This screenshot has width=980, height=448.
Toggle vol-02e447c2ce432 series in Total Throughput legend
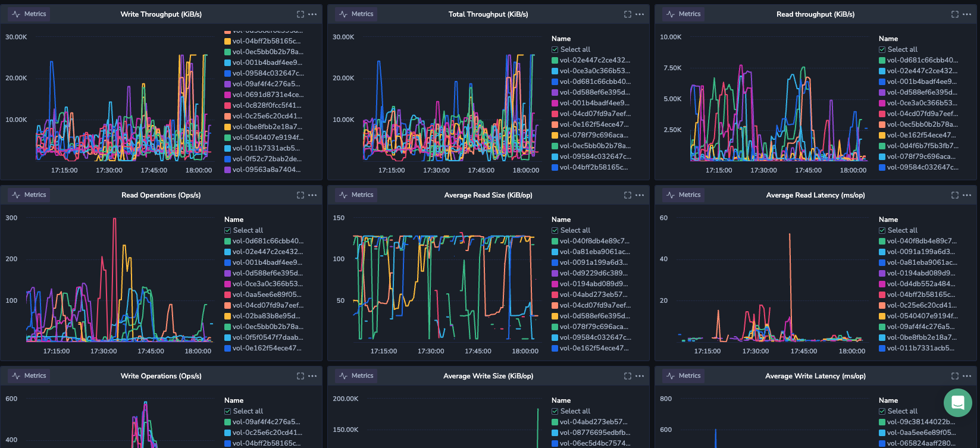click(x=591, y=60)
